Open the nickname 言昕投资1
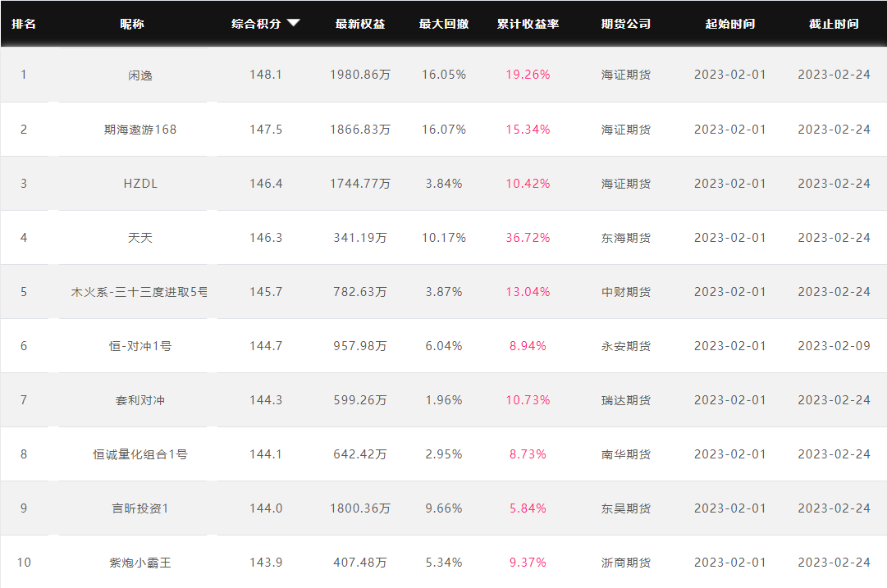Screen dimensions: 887x588 (139, 508)
